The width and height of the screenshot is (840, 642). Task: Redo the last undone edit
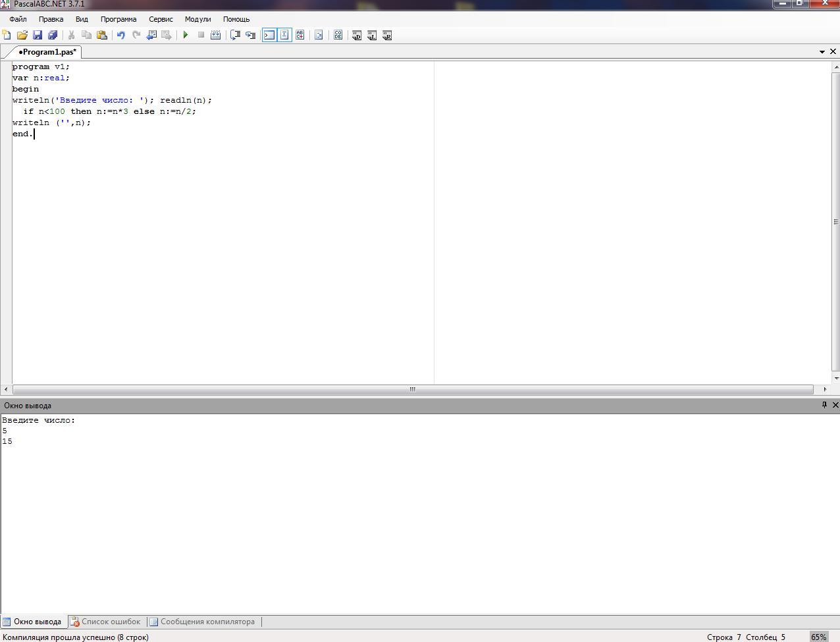click(136, 35)
